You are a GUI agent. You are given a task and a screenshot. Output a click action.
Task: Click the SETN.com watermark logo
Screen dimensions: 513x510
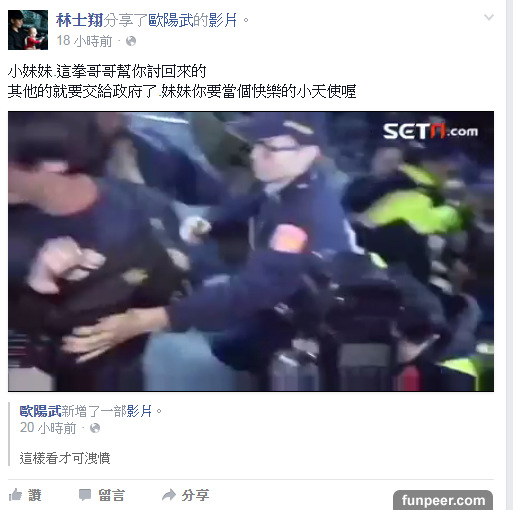[x=430, y=131]
